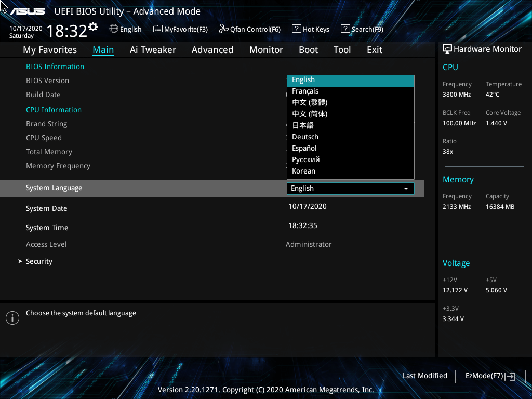The image size is (532, 399).
Task: Click the Total Memory row
Action: (x=49, y=152)
